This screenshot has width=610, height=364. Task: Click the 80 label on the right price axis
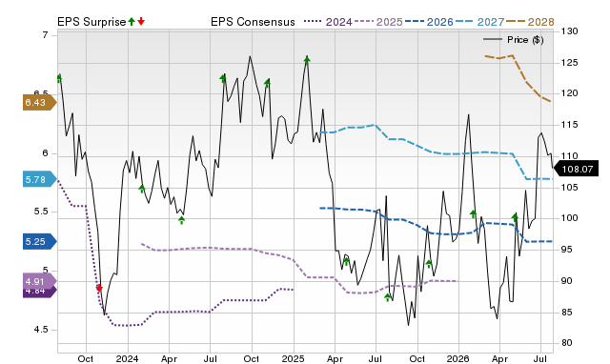pyautogui.click(x=567, y=343)
